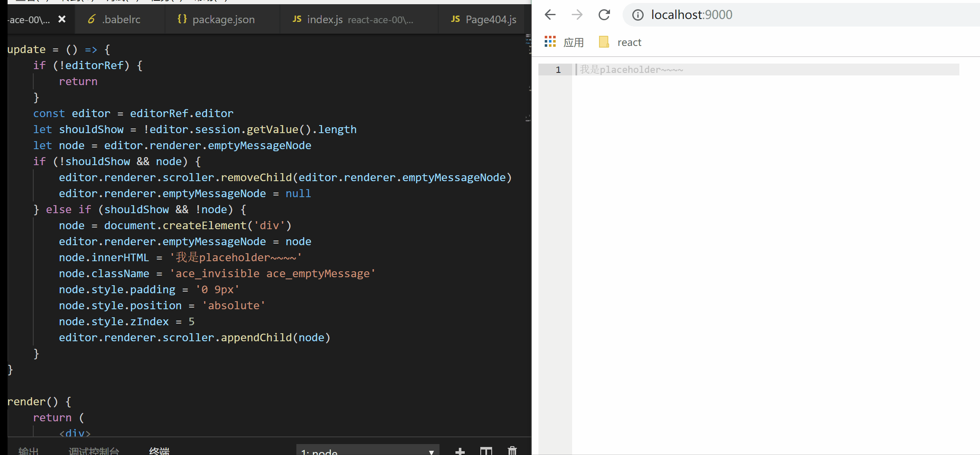Select the 终端 terminal tab
The width and height of the screenshot is (980, 455).
(x=159, y=451)
